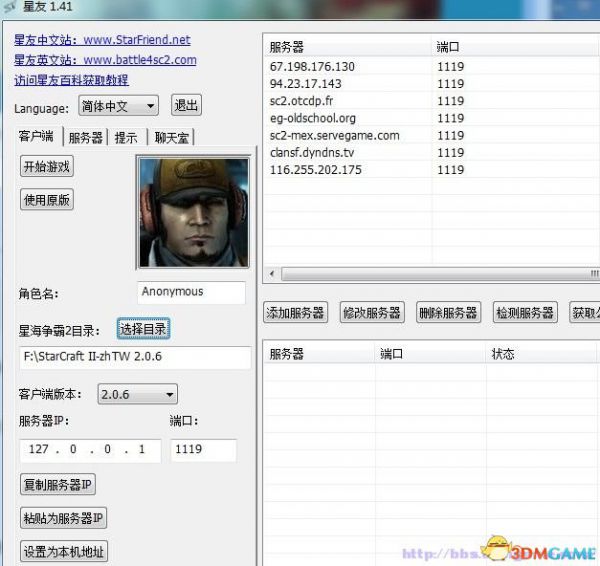This screenshot has height=566, width=600.
Task: Open the Language dropdown 简体中文
Action: pyautogui.click(x=117, y=106)
